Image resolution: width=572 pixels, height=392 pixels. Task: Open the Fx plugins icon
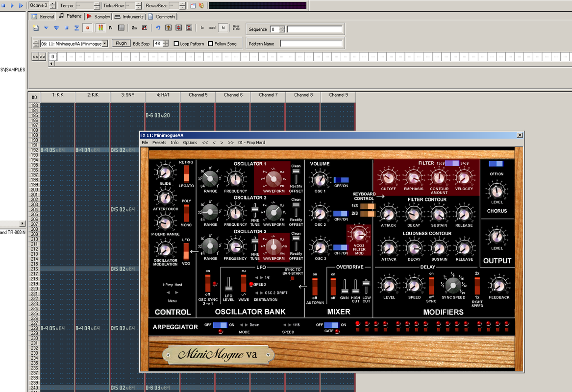[x=111, y=28]
